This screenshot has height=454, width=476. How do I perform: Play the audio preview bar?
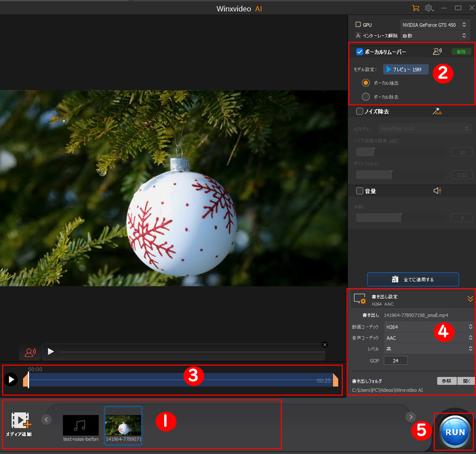coord(51,352)
